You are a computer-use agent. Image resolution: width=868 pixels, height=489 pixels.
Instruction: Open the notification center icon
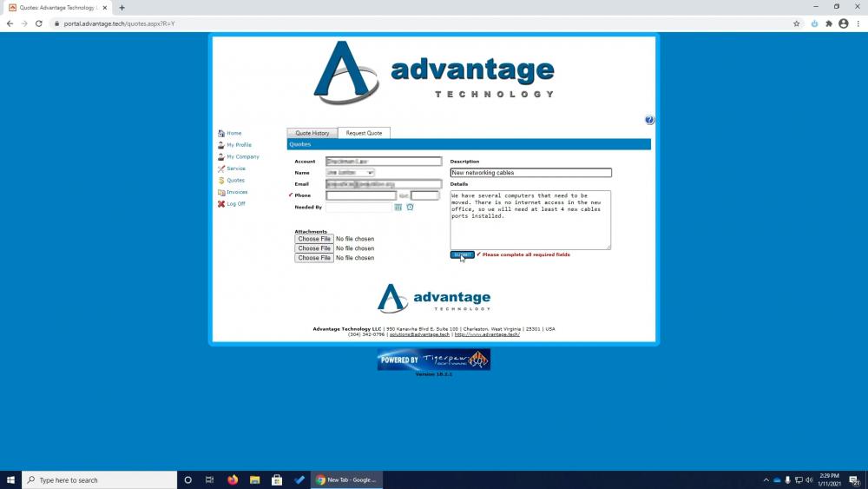pyautogui.click(x=855, y=479)
